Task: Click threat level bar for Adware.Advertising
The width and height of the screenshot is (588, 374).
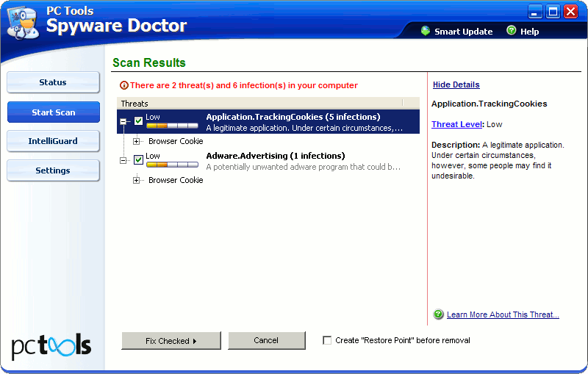Action: (x=172, y=165)
